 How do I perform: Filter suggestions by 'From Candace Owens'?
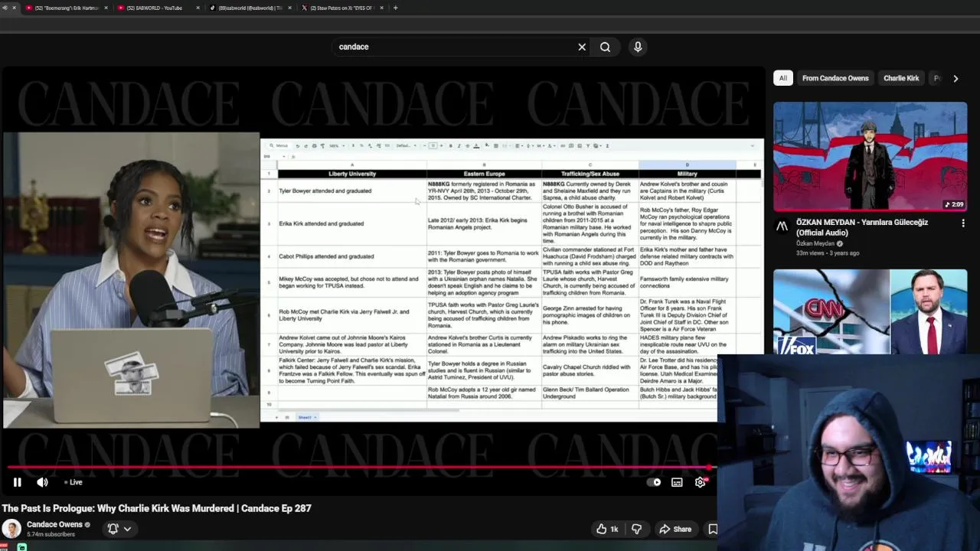pos(835,78)
